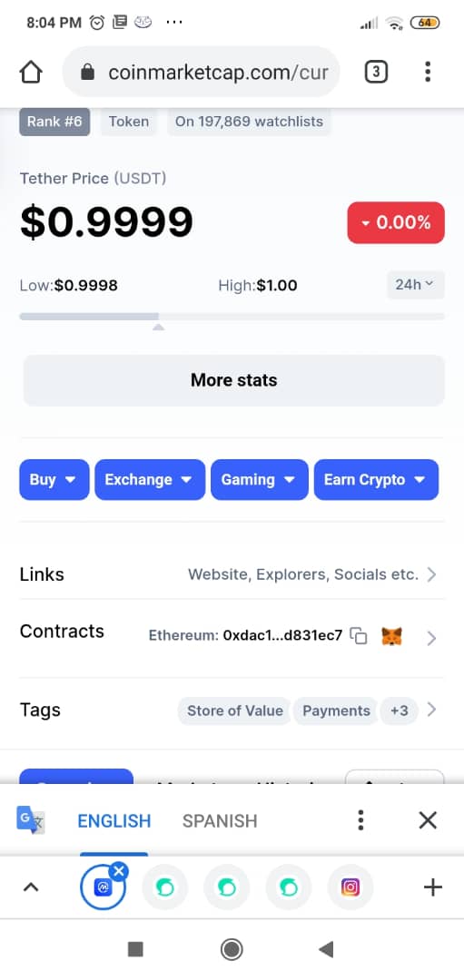The height and width of the screenshot is (980, 464).
Task: Open the Instagram tab in tab strip
Action: tap(350, 887)
